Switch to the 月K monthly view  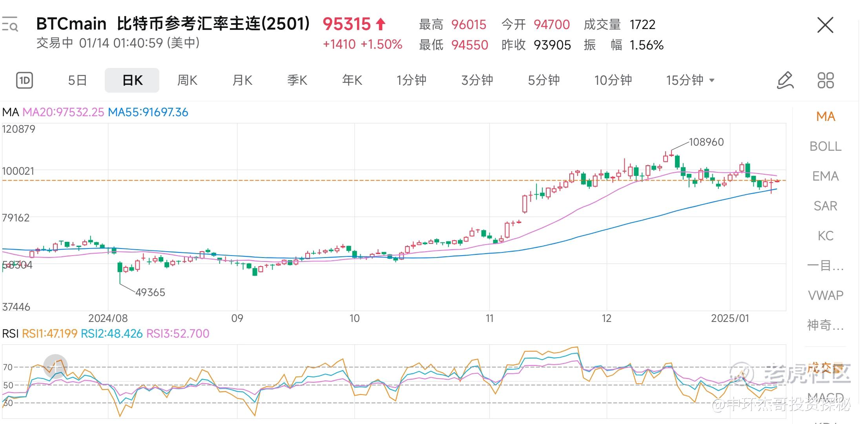(x=242, y=80)
